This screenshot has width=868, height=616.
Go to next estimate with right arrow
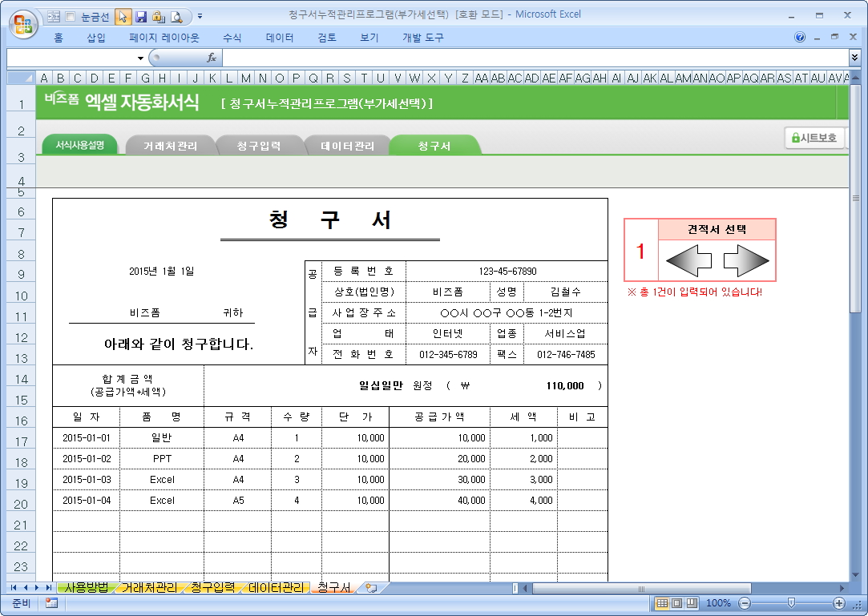pos(746,261)
